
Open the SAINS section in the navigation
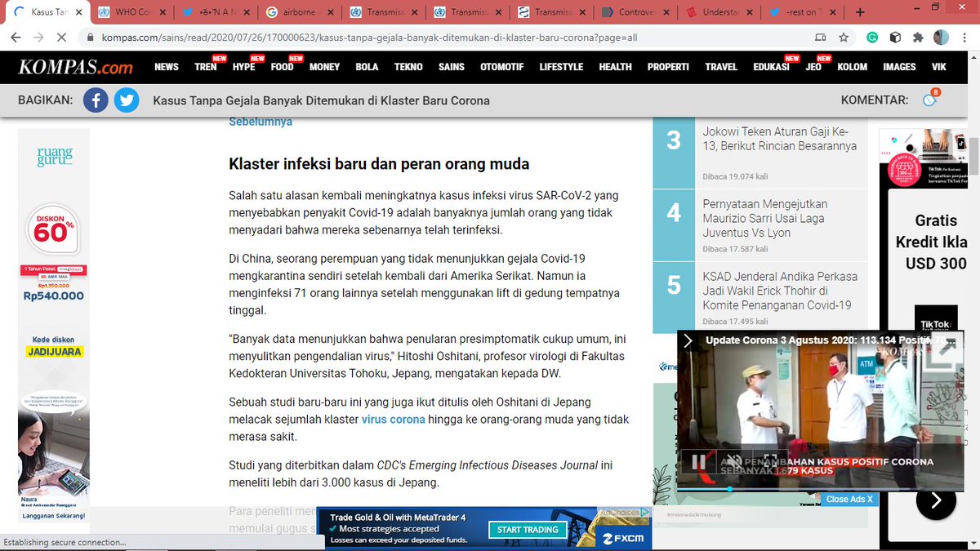pyautogui.click(x=451, y=67)
